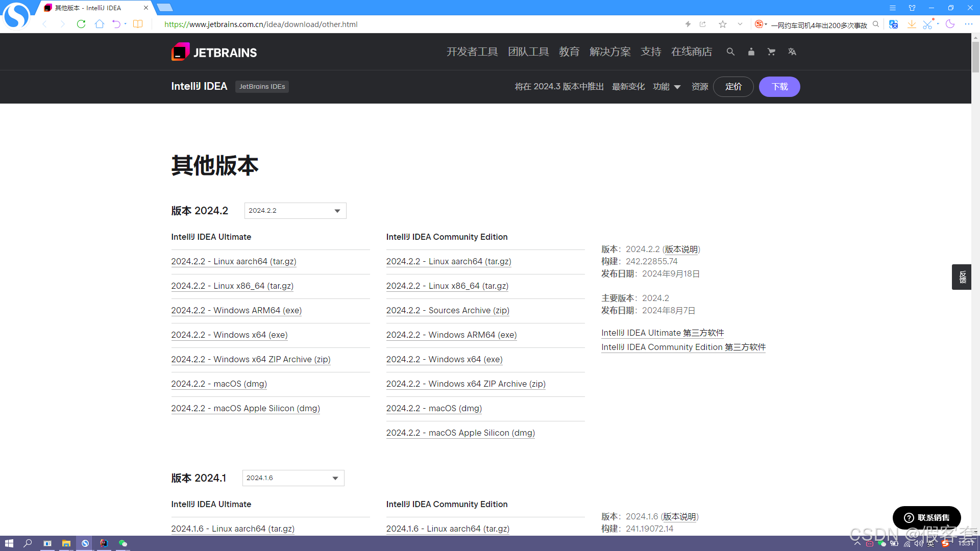Open the 最新变化 link

(x=628, y=87)
